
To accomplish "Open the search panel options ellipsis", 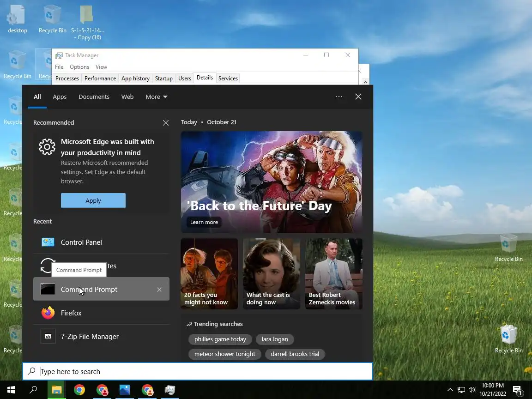I will (339, 97).
